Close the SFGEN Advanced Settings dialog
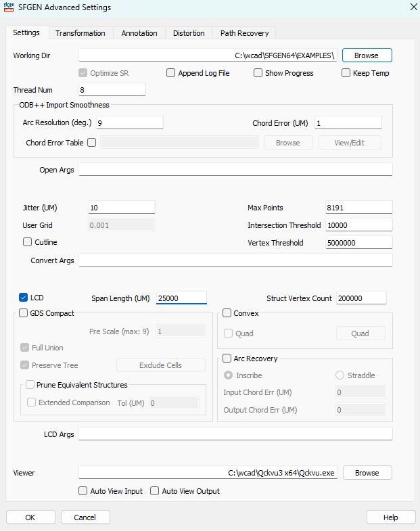This screenshot has width=420, height=531. 413,7
